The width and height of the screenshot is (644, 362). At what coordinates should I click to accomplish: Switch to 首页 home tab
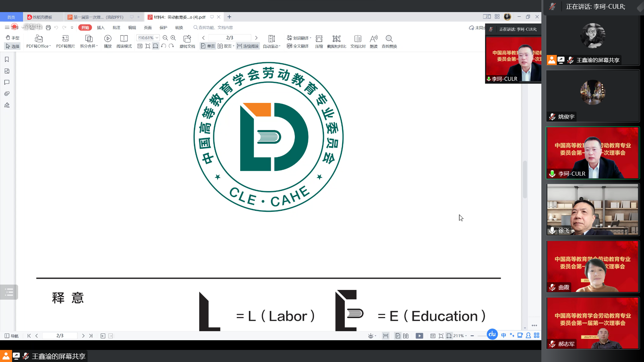(11, 17)
